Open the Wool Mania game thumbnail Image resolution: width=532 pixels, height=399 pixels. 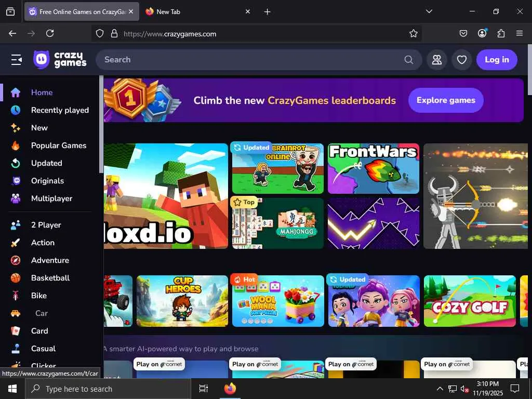click(278, 301)
